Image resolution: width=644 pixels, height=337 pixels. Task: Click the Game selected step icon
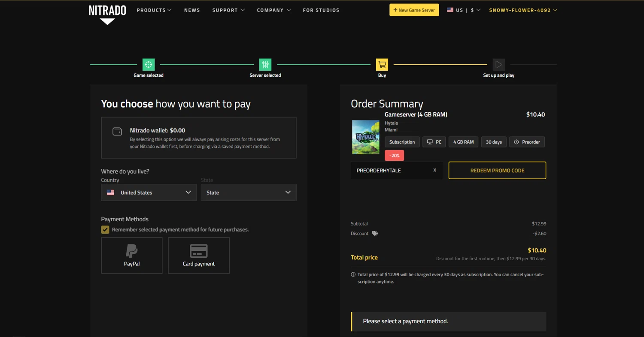click(x=149, y=65)
